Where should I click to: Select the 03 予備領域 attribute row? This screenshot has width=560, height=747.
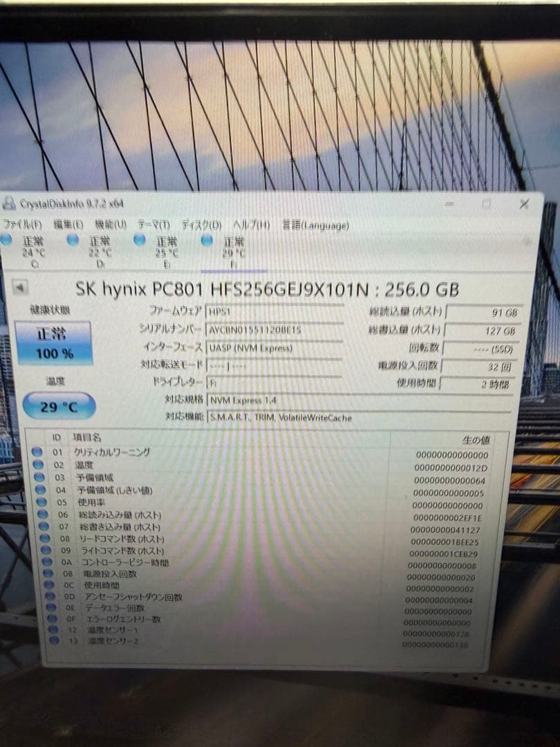pyautogui.click(x=261, y=479)
